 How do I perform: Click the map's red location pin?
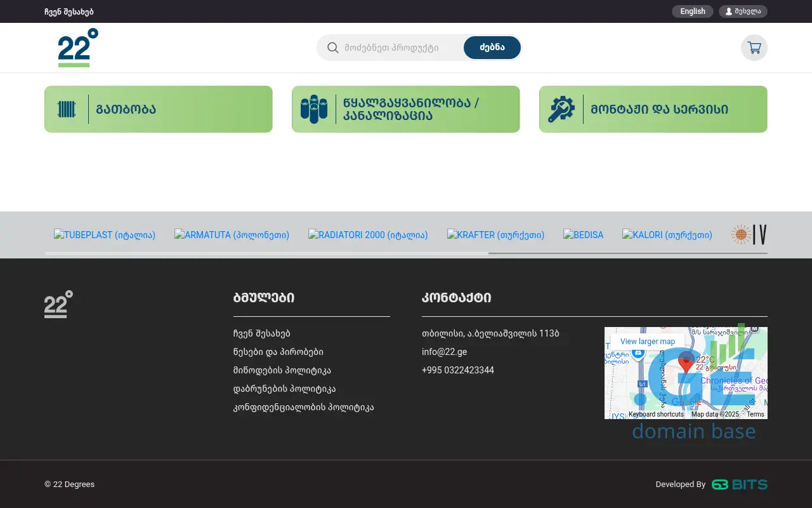686,363
